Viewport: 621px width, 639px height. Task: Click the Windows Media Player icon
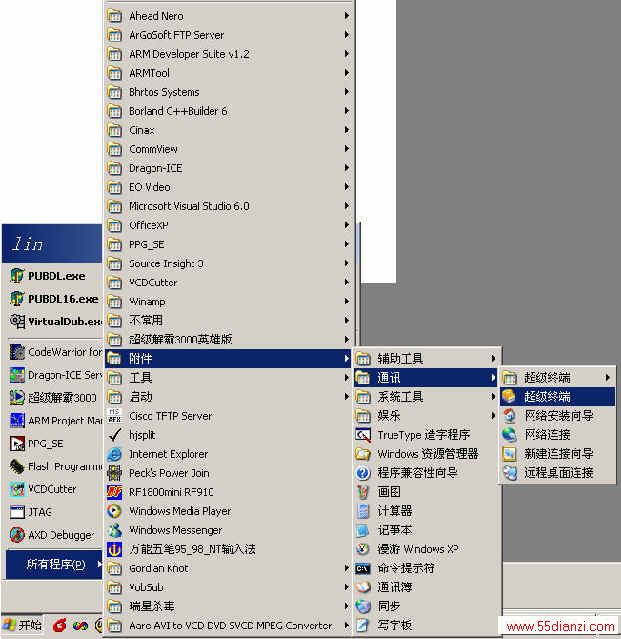115,511
